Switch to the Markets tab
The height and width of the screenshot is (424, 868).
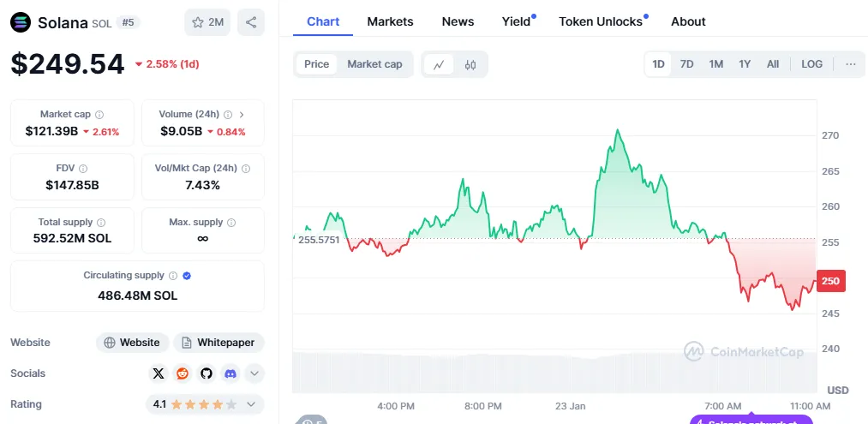pyautogui.click(x=390, y=21)
